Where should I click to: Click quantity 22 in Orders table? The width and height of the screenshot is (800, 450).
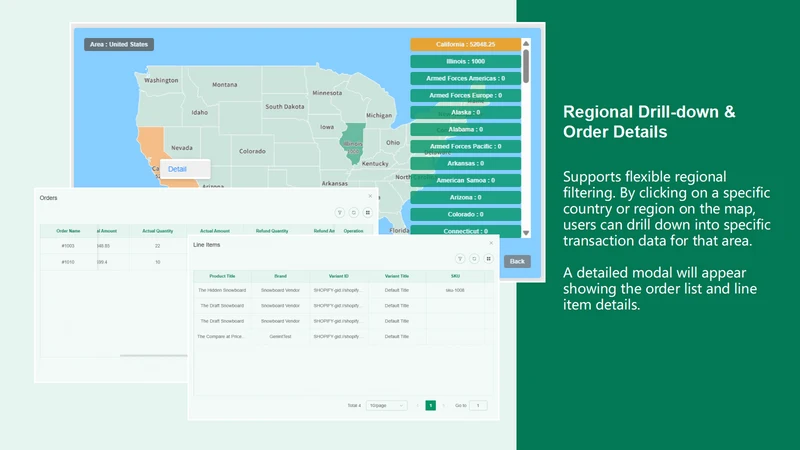158,246
